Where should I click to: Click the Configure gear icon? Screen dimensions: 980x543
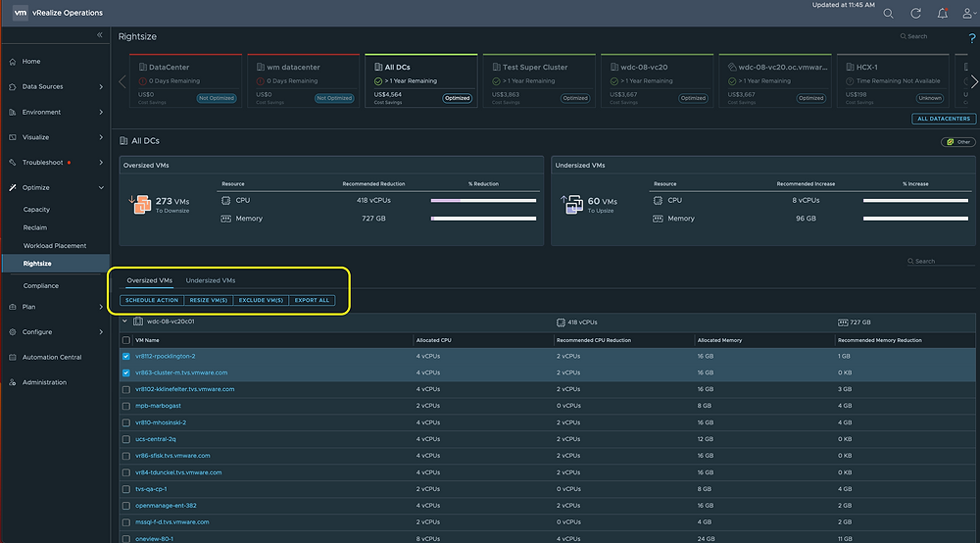pos(13,332)
